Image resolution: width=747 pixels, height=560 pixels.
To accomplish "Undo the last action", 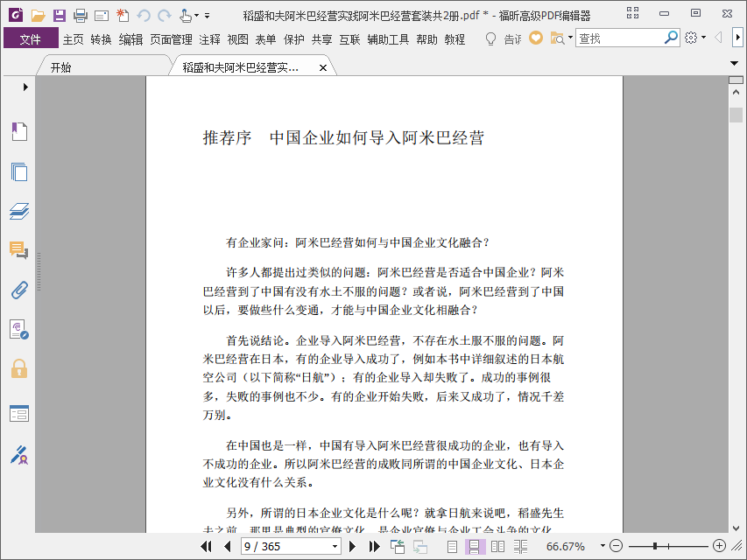I will (x=144, y=16).
